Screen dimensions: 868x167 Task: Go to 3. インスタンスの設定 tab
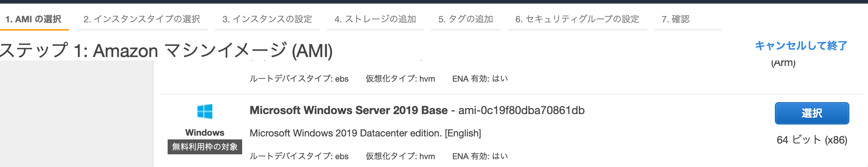click(267, 19)
